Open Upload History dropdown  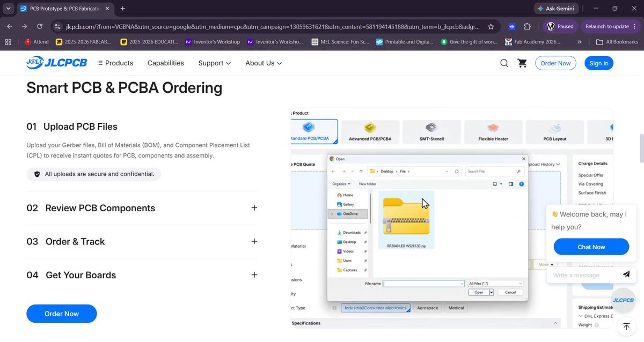click(544, 164)
